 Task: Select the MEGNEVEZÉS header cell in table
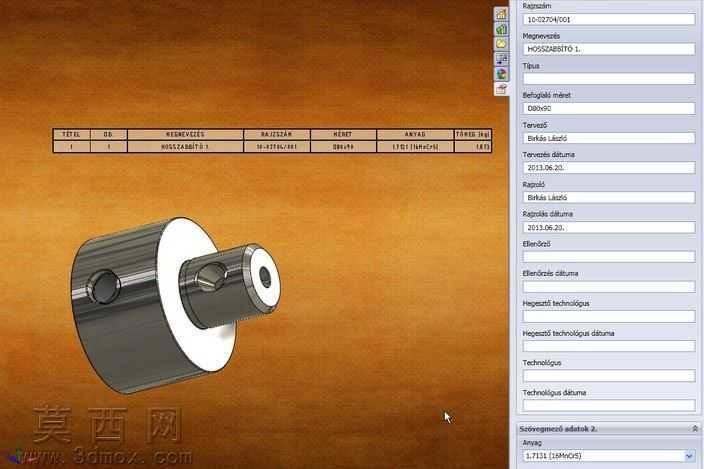tap(185, 134)
